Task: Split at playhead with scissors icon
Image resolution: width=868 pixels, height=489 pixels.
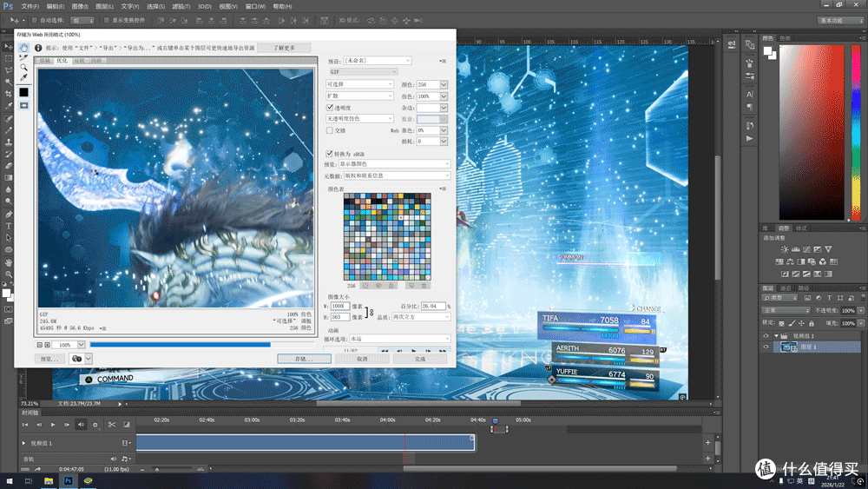Action: pos(112,425)
